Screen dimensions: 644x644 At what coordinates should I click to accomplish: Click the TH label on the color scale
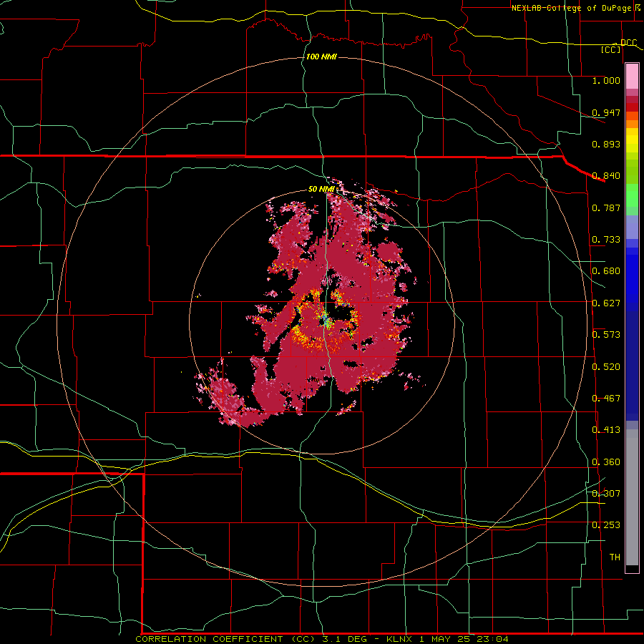click(615, 557)
